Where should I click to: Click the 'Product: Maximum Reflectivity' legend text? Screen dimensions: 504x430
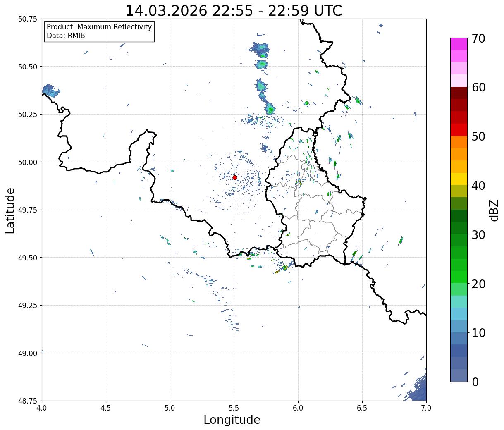(x=99, y=27)
